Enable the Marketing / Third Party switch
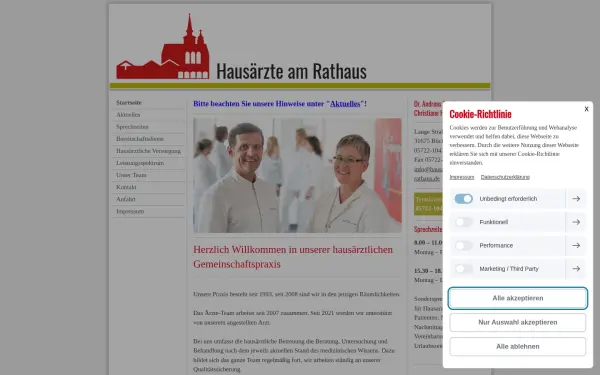This screenshot has width=600, height=375. 463,269
